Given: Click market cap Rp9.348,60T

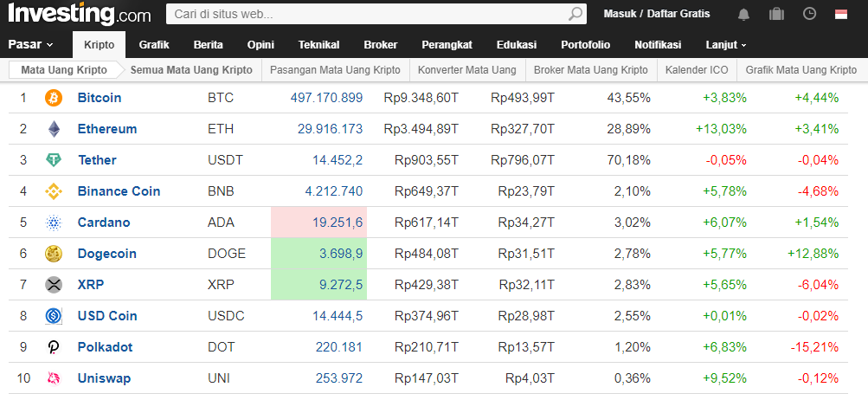Looking at the screenshot, I should click(x=421, y=98).
